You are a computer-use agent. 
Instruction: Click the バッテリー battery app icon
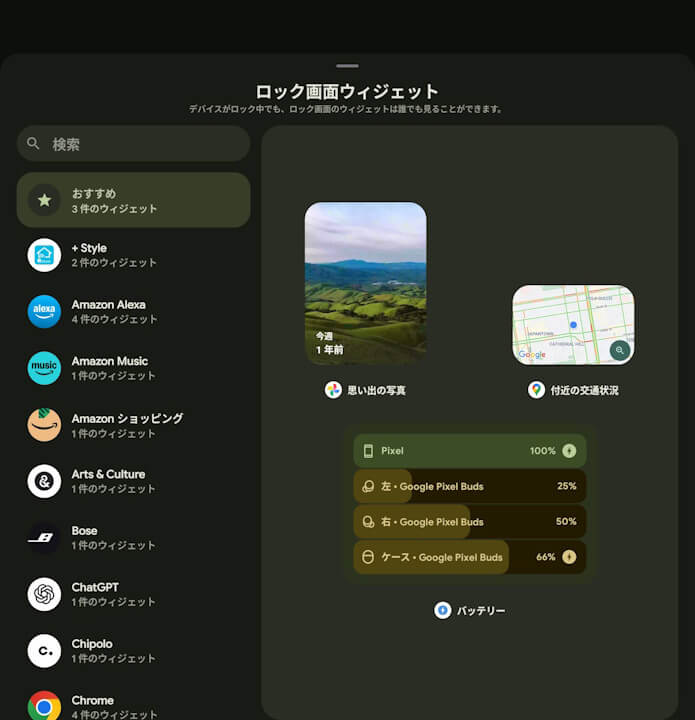point(443,610)
